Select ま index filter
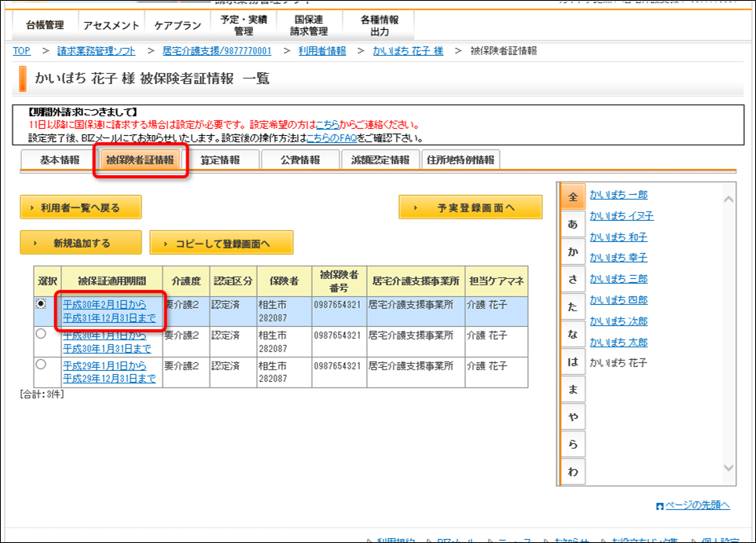This screenshot has height=543, width=756. pyautogui.click(x=573, y=389)
